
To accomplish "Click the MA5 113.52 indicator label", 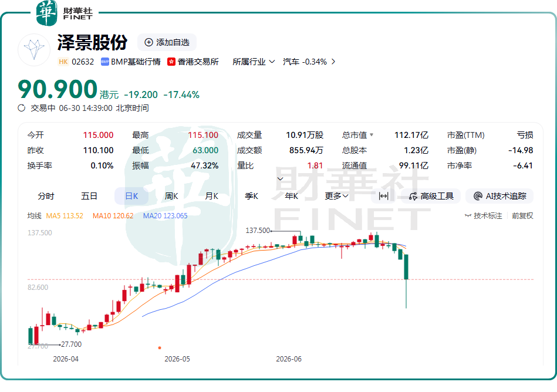I will click(x=65, y=216).
